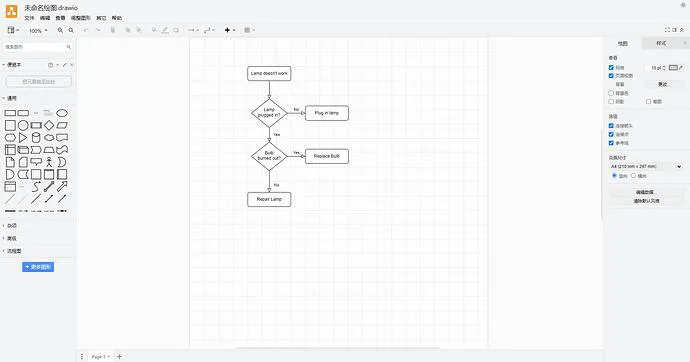Select the cloud shape in General palette

point(49,138)
